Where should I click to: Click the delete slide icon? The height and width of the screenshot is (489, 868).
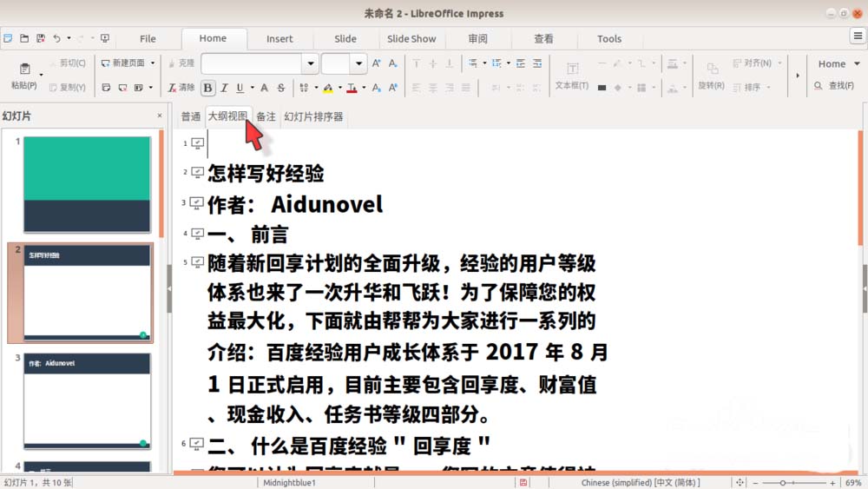click(122, 88)
